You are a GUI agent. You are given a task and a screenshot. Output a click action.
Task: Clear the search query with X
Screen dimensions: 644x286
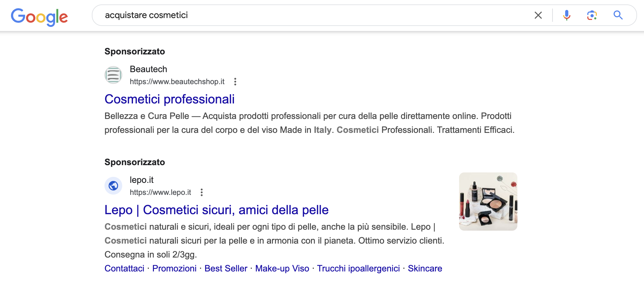point(538,15)
